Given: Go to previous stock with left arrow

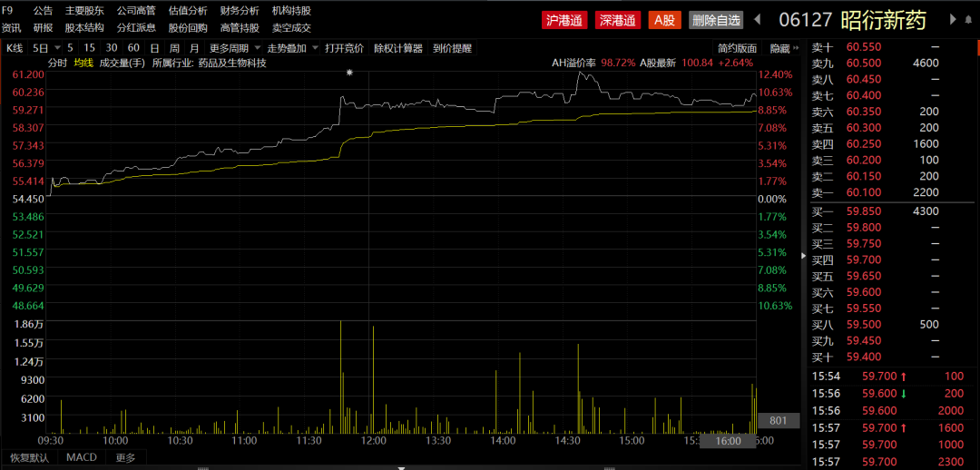Looking at the screenshot, I should (x=758, y=19).
